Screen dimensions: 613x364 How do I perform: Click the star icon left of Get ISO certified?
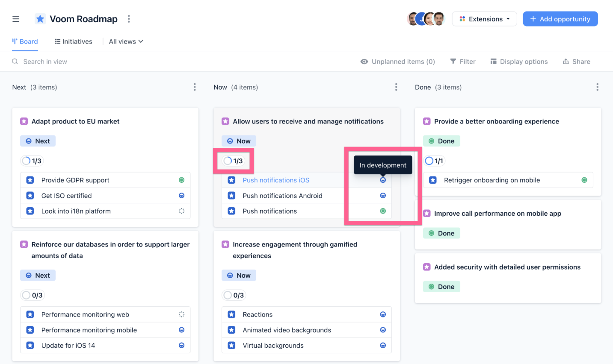[x=30, y=196]
